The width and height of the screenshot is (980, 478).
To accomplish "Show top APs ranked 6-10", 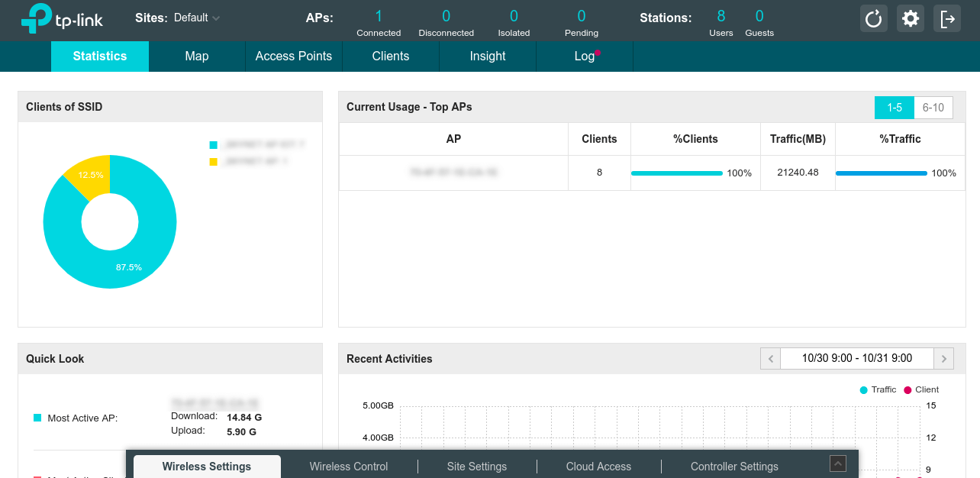I will pyautogui.click(x=933, y=108).
